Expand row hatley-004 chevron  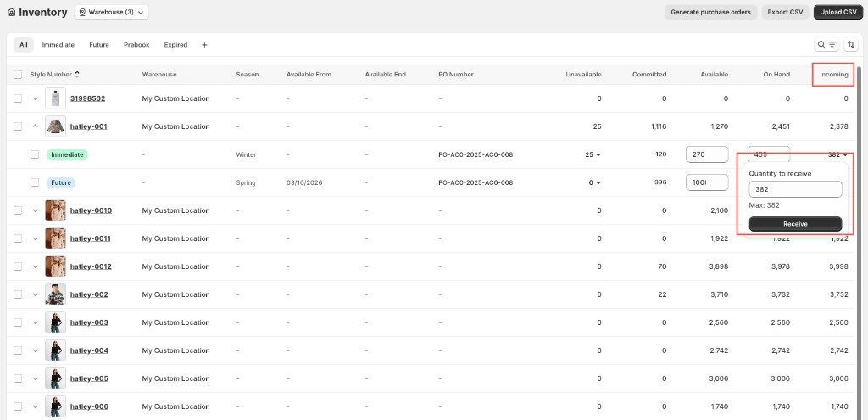pos(35,350)
